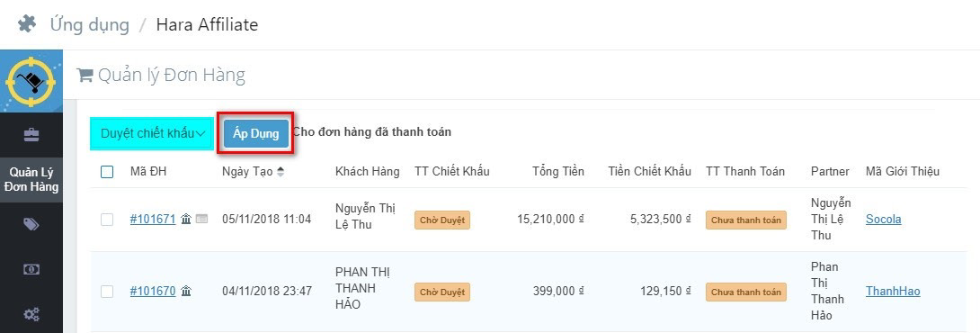Viewport: 980px width, 333px height.
Task: Open the money icon in sidebar
Action: click(31, 269)
